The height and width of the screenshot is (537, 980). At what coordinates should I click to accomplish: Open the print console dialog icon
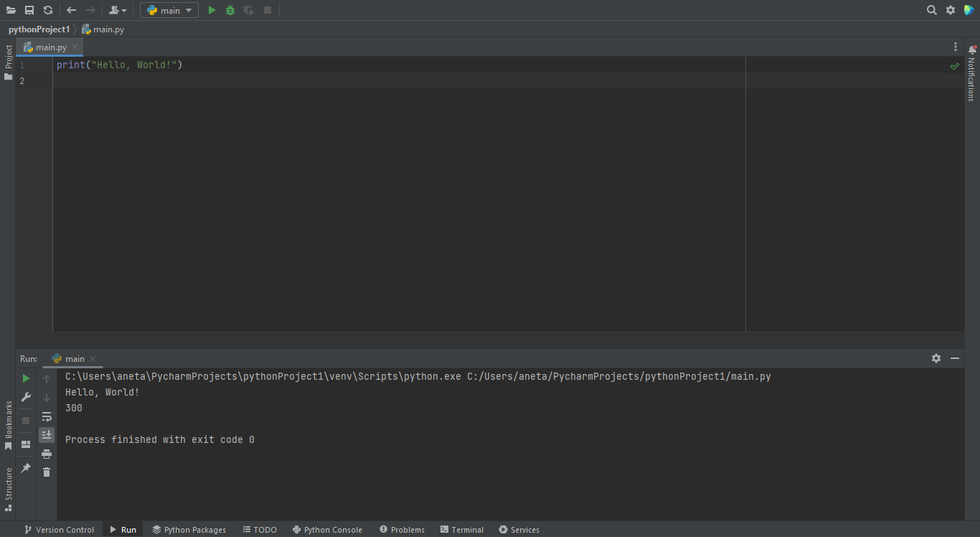pos(47,454)
